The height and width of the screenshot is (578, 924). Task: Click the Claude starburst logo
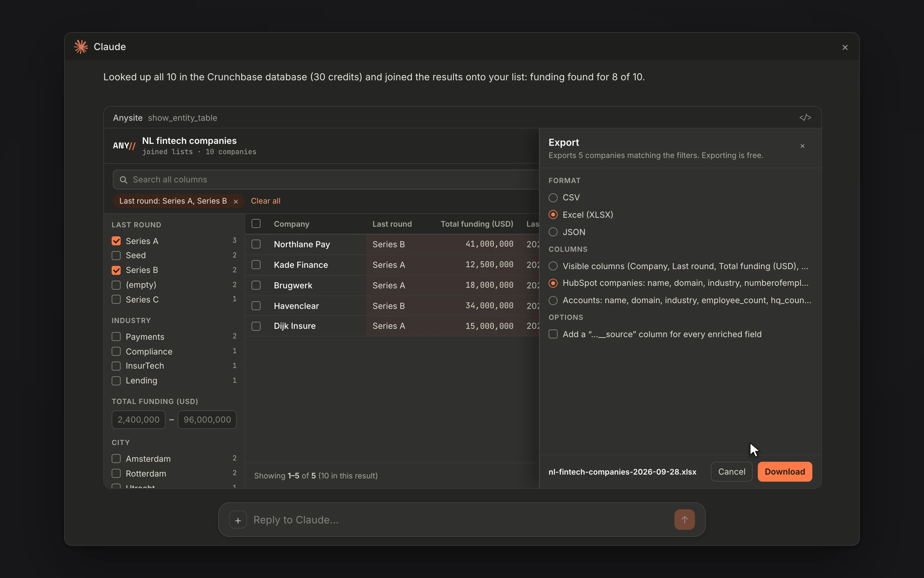click(x=81, y=47)
